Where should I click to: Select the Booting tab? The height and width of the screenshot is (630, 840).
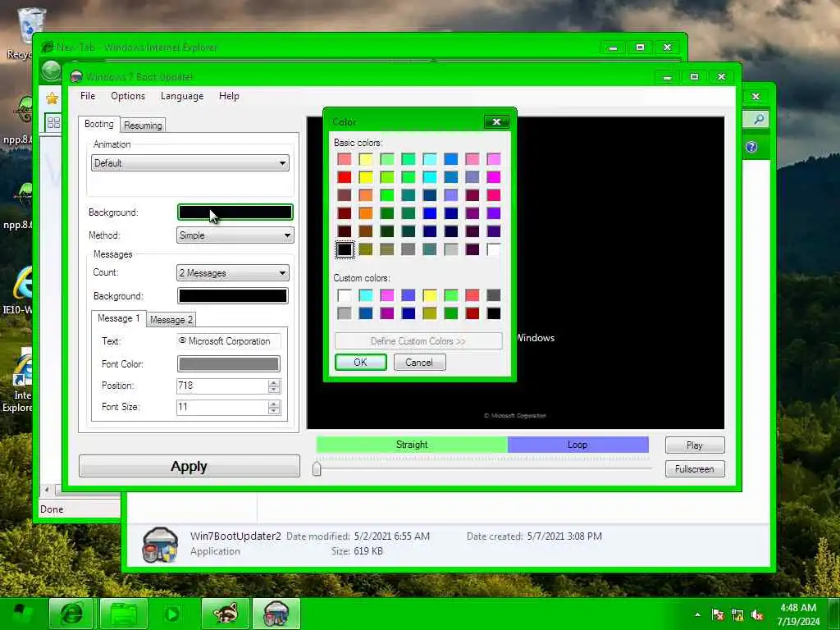coord(99,124)
